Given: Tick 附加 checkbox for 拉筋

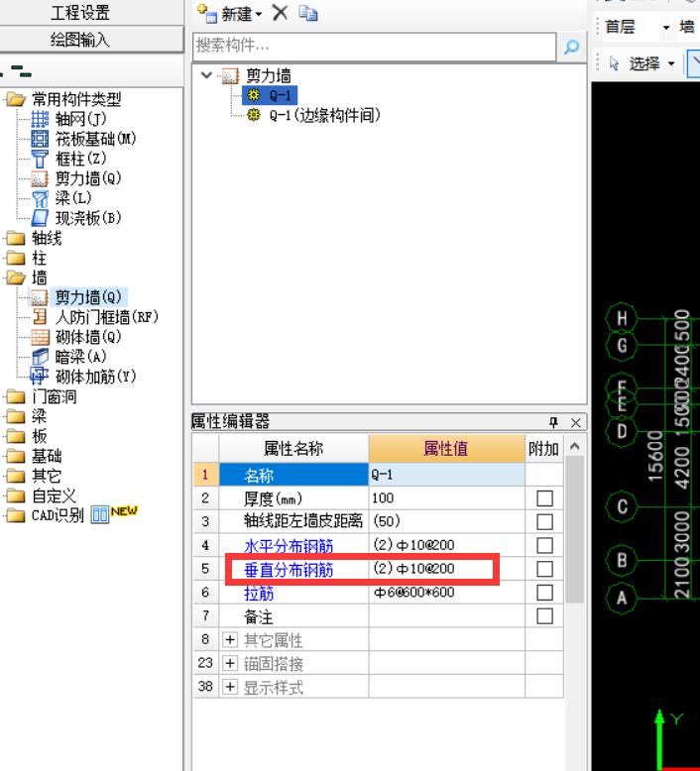Looking at the screenshot, I should tap(544, 593).
